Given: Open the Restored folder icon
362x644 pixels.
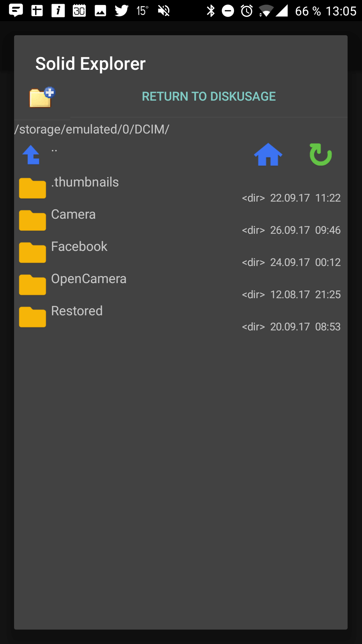Looking at the screenshot, I should [x=33, y=317].
